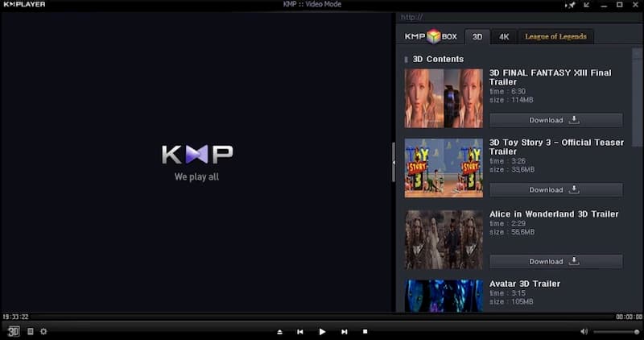Switch to the 4K tab
Screen dimensions: 644x340
pos(504,36)
